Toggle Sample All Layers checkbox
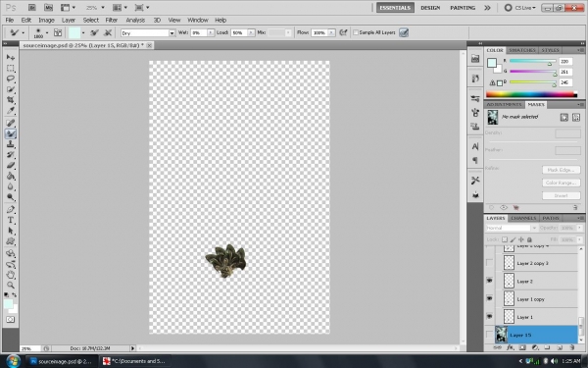Image resolution: width=588 pixels, height=368 pixels. [356, 32]
